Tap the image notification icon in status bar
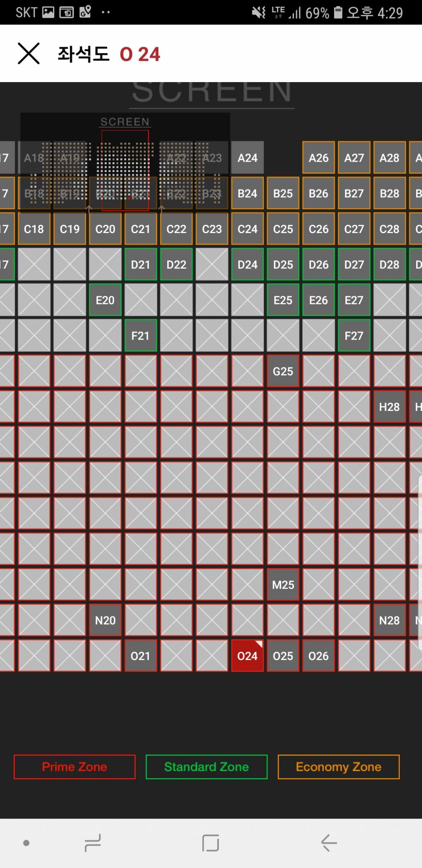 48,12
